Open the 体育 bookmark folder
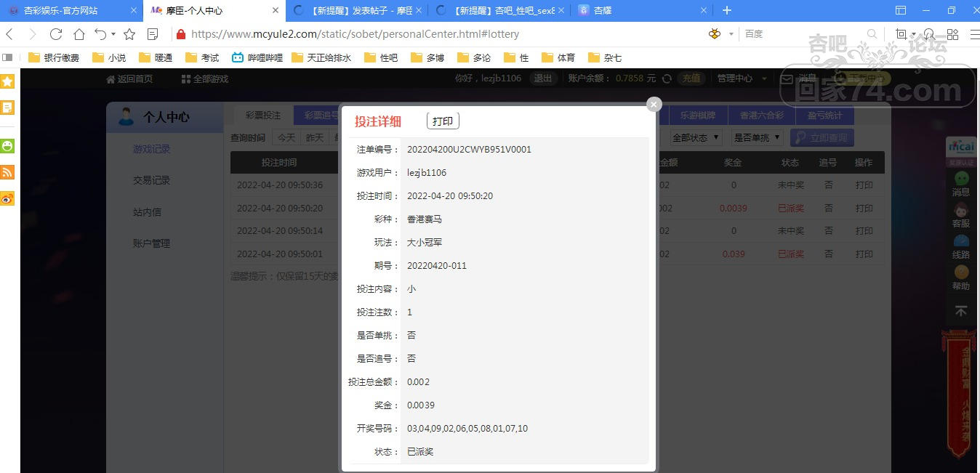 point(558,57)
